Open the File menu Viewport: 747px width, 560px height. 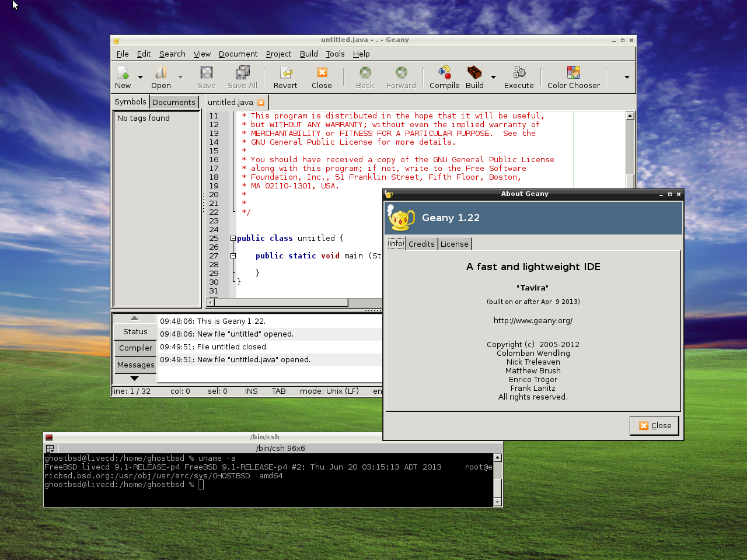point(123,54)
